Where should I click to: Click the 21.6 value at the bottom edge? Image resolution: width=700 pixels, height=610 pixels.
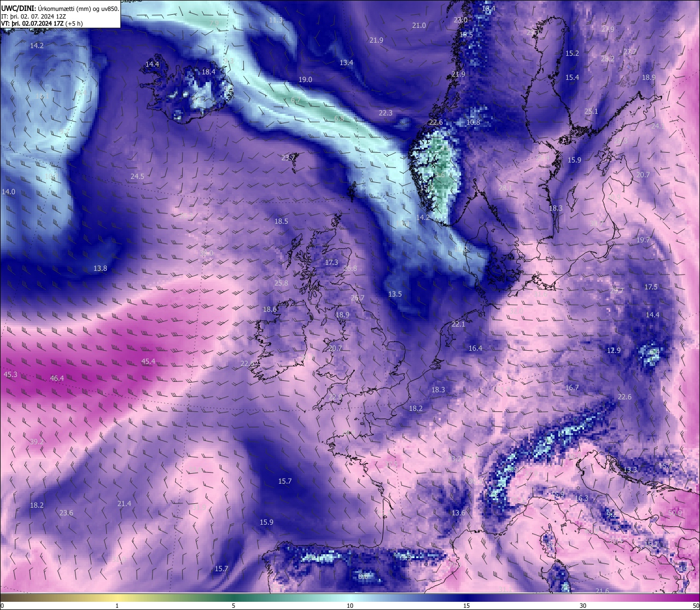click(602, 590)
